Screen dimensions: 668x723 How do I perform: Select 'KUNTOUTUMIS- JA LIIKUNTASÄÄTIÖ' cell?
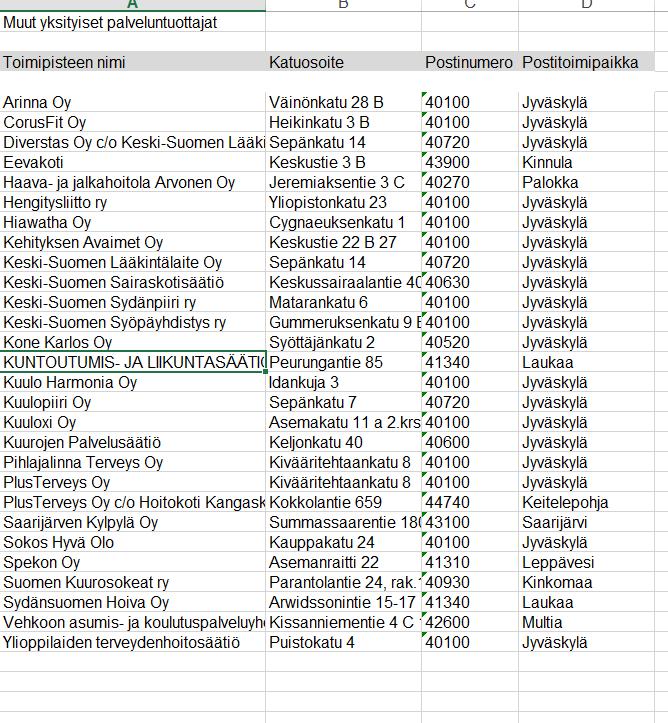click(x=133, y=362)
